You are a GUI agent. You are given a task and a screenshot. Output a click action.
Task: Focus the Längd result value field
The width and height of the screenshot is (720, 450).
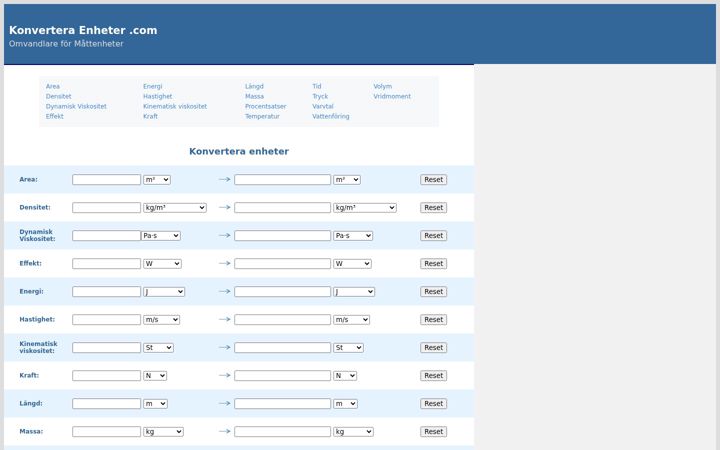(x=282, y=404)
